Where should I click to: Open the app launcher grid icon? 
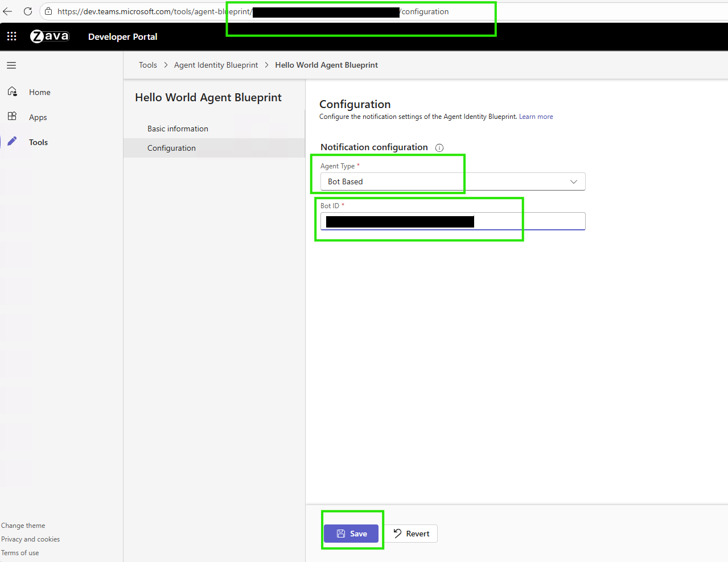(x=11, y=36)
